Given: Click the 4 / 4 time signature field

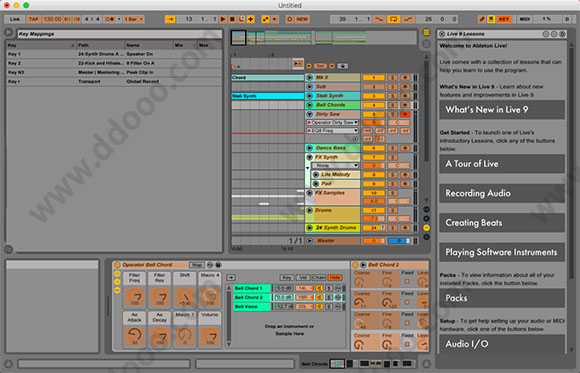Looking at the screenshot, I should [92, 19].
